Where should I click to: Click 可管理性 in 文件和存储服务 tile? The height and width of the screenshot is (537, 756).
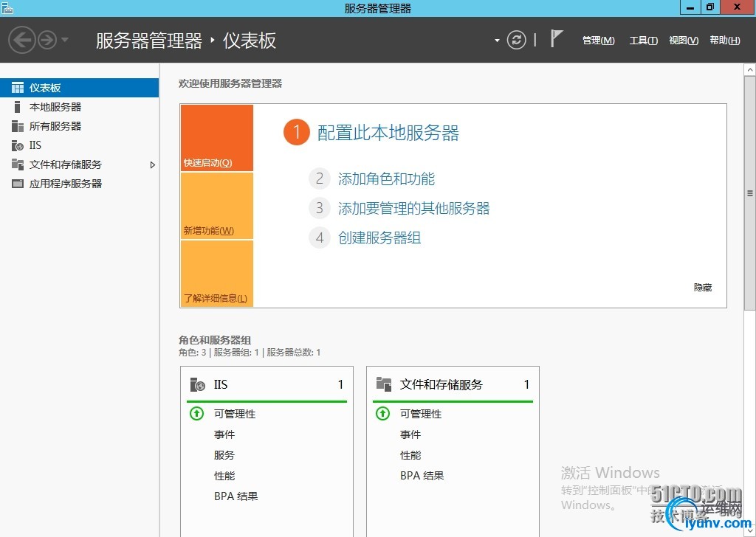pos(421,415)
